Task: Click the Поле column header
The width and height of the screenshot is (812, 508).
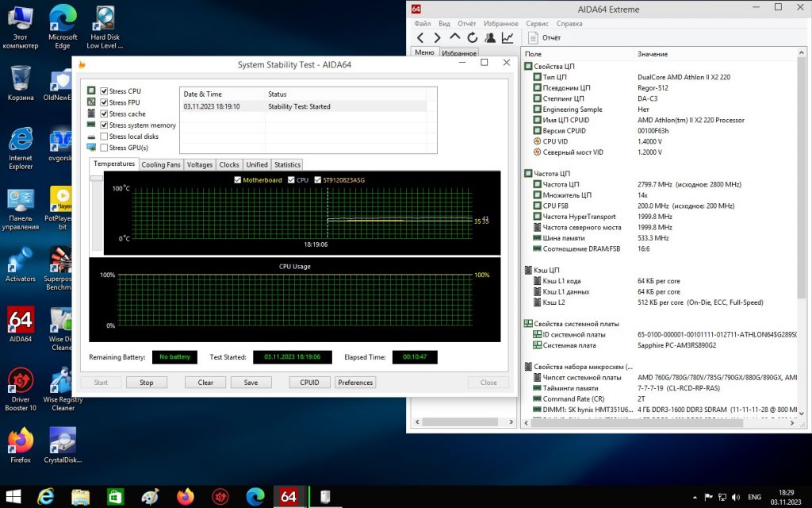Action: click(x=578, y=54)
